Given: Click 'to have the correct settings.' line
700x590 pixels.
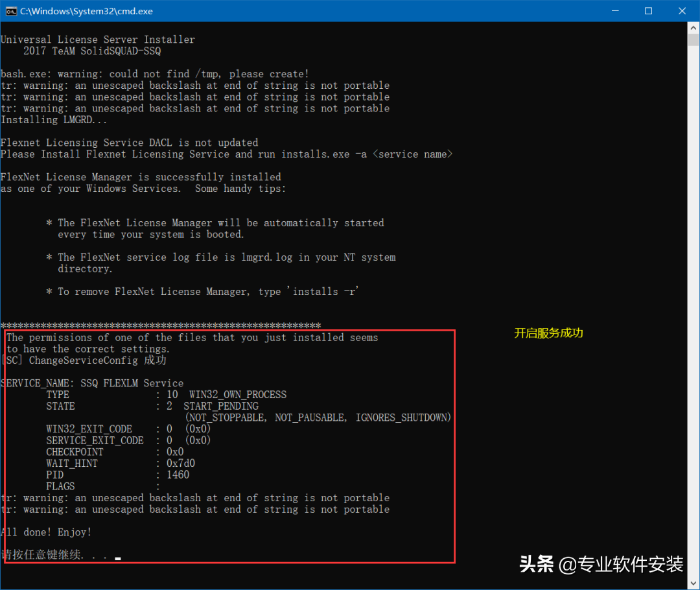Looking at the screenshot, I should point(88,349).
